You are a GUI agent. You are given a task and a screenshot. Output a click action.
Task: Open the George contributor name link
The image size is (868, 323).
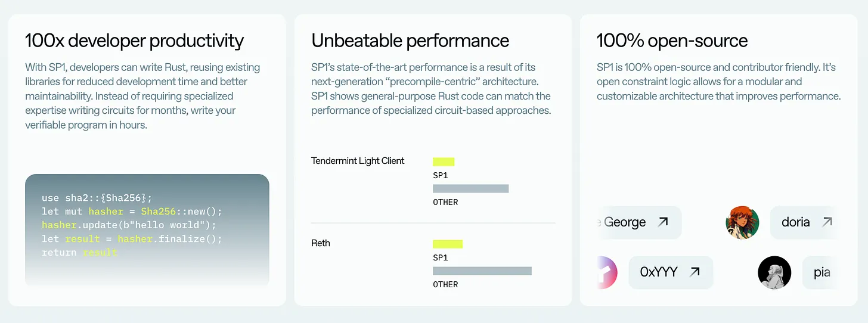coord(624,222)
